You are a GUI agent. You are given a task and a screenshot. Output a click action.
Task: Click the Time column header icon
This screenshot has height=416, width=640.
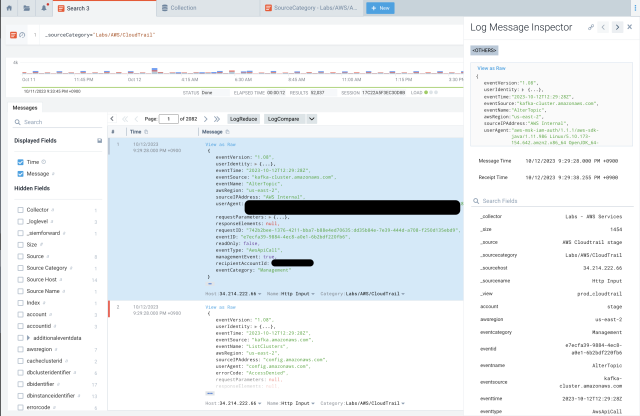point(146,132)
